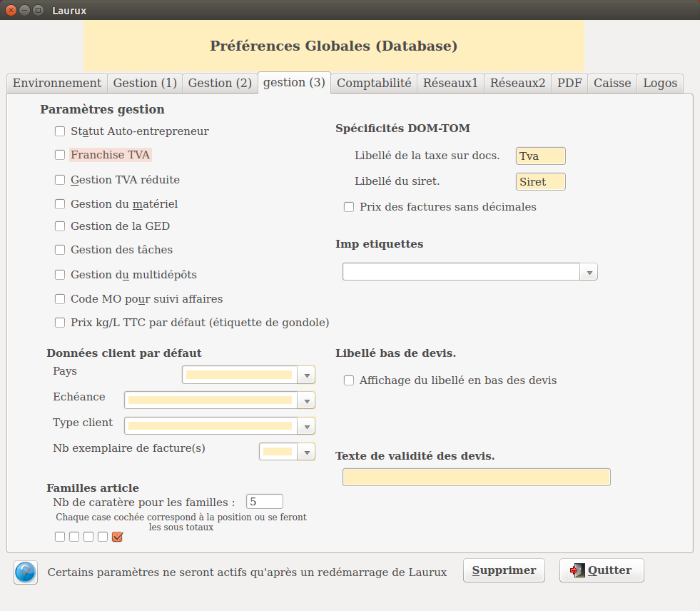Image resolution: width=700 pixels, height=611 pixels.
Task: Uncheck the fifth sous totaux position box
Action: pos(118,537)
